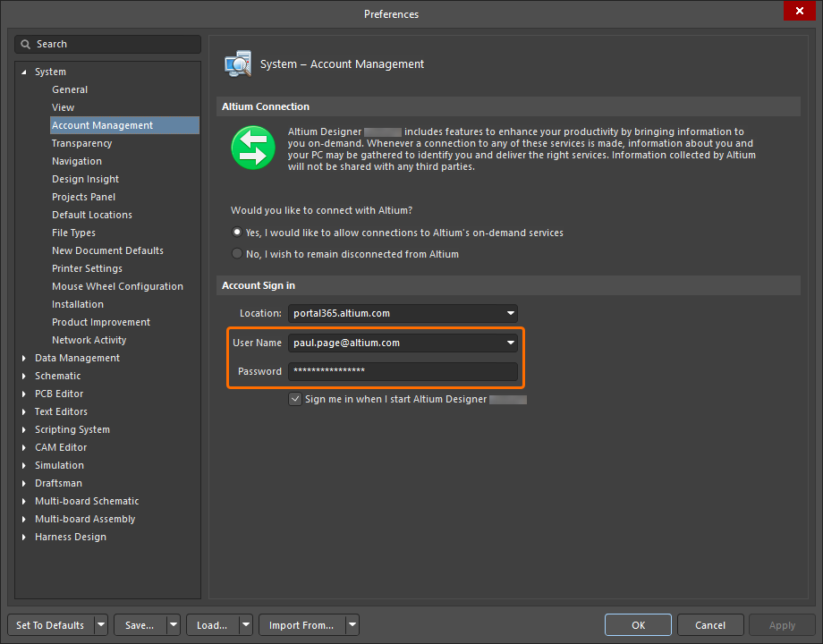Click into the Password field
Image resolution: width=823 pixels, height=644 pixels.
click(403, 371)
